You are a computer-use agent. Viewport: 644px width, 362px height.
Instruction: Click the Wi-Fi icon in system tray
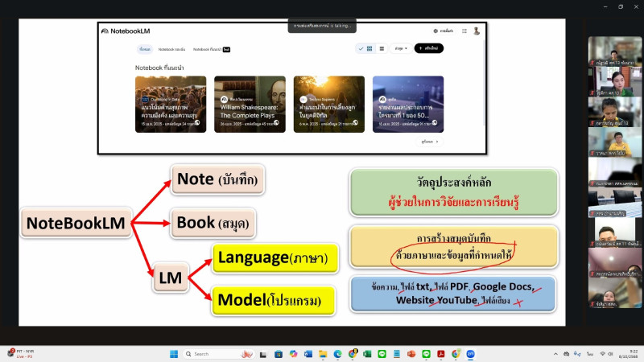(601, 354)
